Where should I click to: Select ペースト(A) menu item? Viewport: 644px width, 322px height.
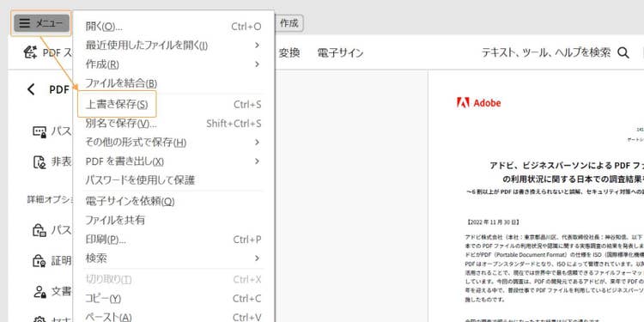pos(173,317)
